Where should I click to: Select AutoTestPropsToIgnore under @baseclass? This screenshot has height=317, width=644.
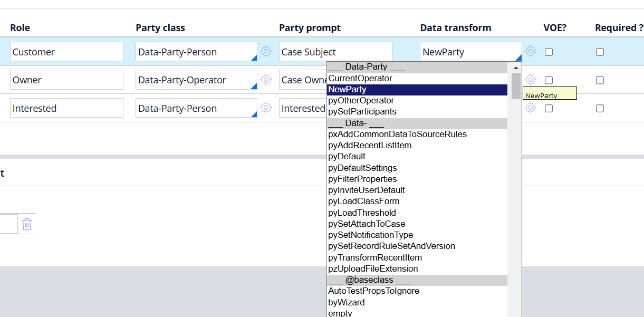click(373, 291)
